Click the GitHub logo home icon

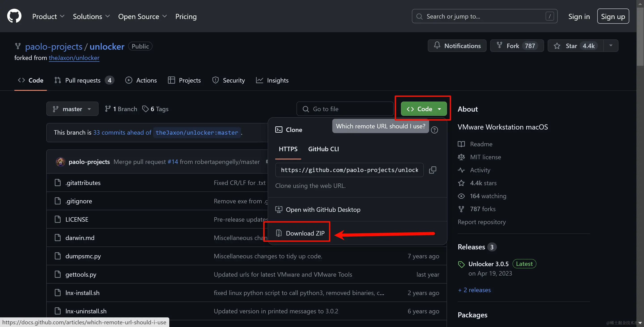point(14,16)
